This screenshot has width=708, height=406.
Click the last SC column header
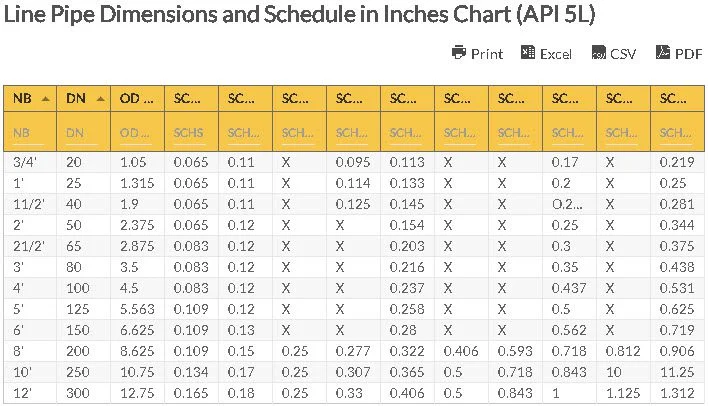coord(677,99)
